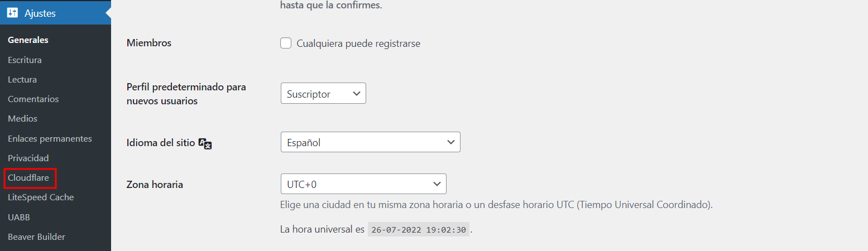This screenshot has height=251, width=868.
Task: Open LiteSpeed Cache settings
Action: point(41,197)
